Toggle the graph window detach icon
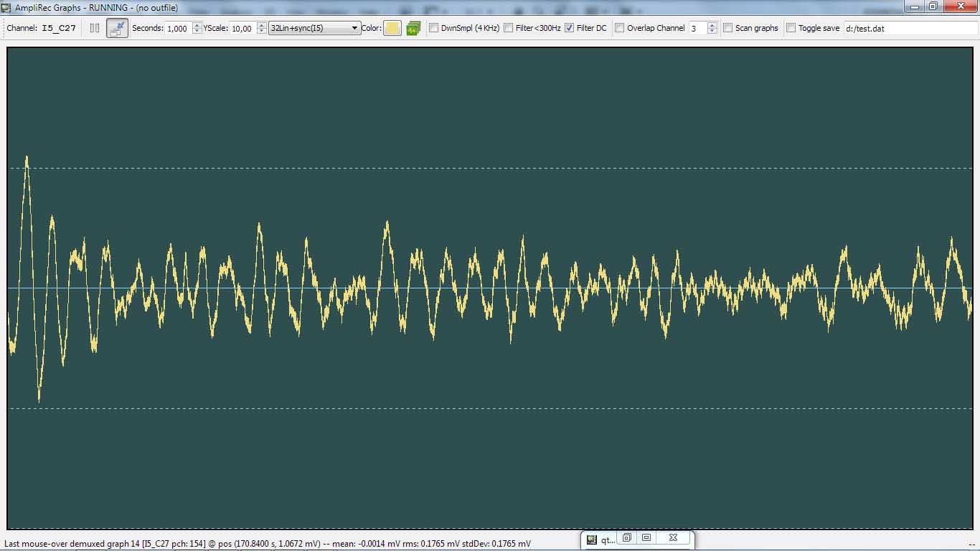Screen dimensions: 980x551 (x=117, y=28)
